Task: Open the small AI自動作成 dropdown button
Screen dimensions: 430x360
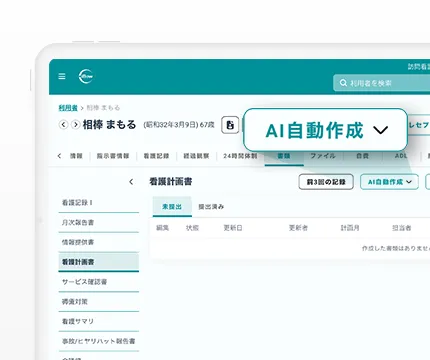Action: pos(389,182)
